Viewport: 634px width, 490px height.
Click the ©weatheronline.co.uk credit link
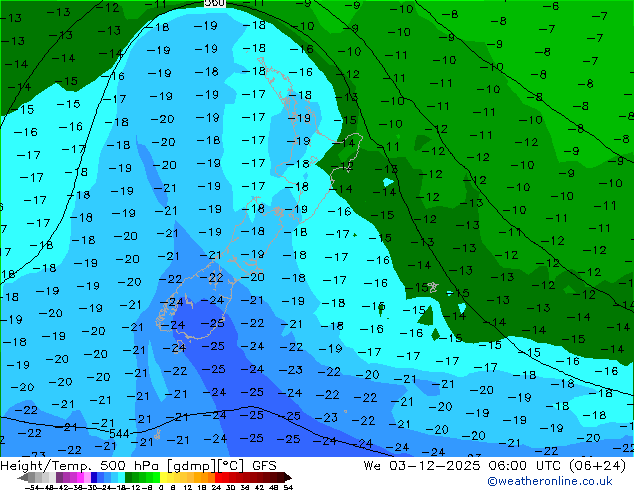click(549, 481)
